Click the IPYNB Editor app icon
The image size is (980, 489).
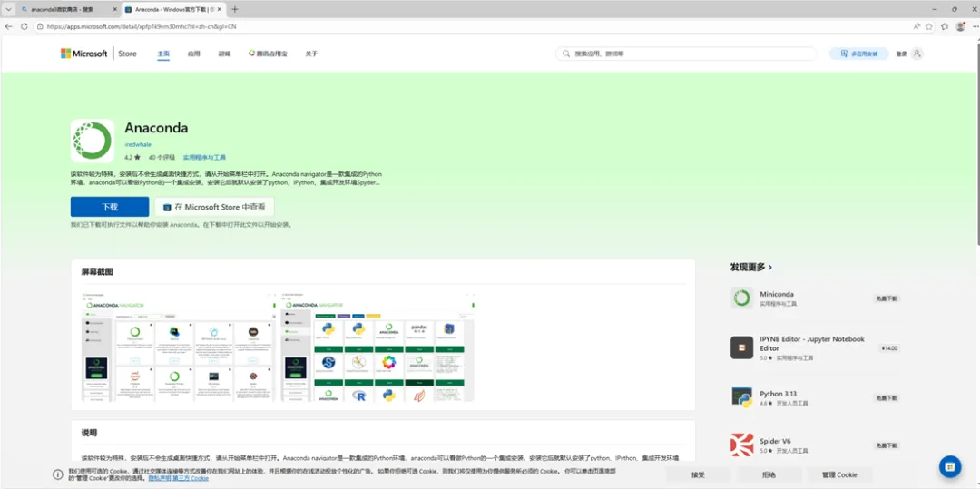click(x=742, y=347)
